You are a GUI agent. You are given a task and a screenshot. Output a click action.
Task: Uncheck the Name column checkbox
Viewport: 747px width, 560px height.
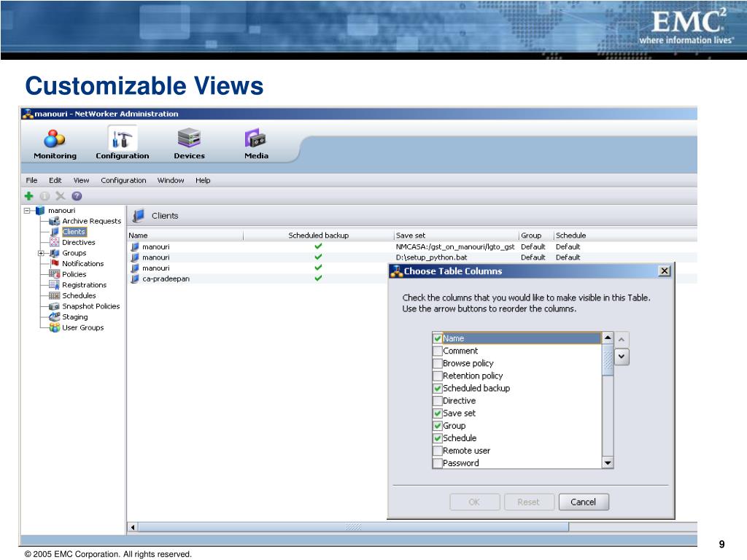(x=438, y=338)
